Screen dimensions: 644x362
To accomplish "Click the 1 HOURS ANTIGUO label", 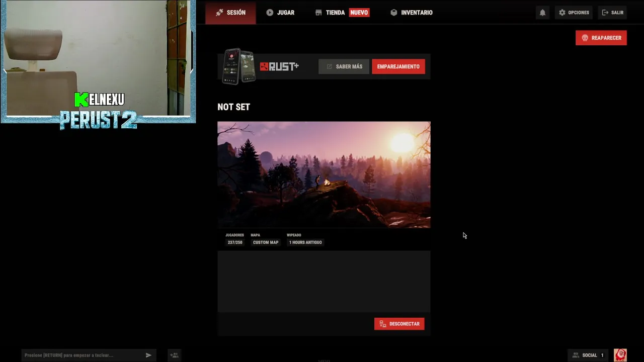I will 305,242.
